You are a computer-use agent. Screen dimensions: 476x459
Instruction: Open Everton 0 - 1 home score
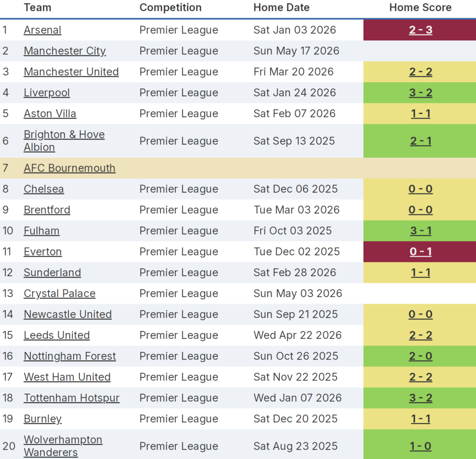tap(421, 252)
